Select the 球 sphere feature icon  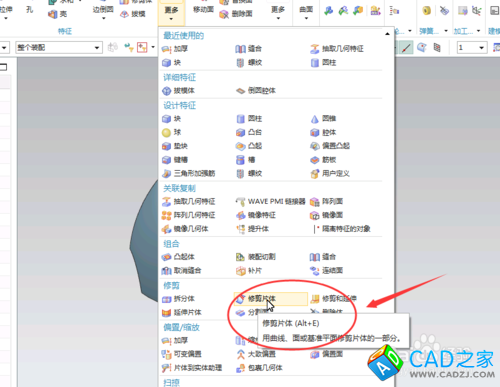tap(172, 132)
